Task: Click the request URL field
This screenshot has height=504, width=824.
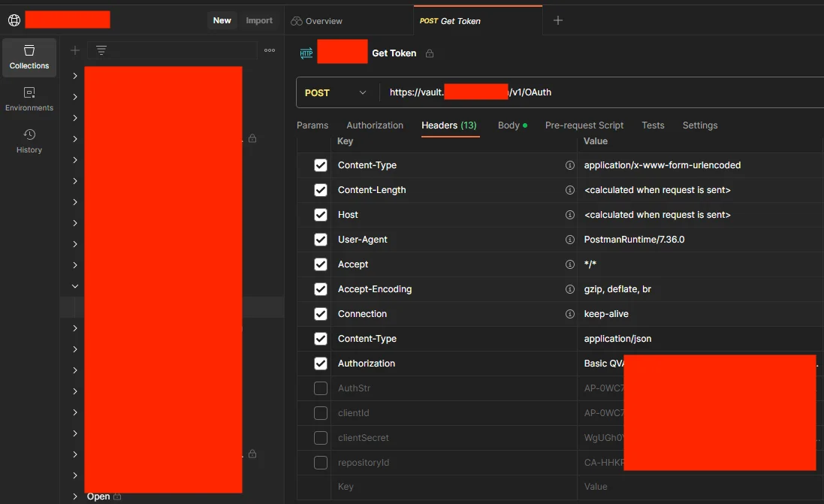Action: (x=601, y=92)
